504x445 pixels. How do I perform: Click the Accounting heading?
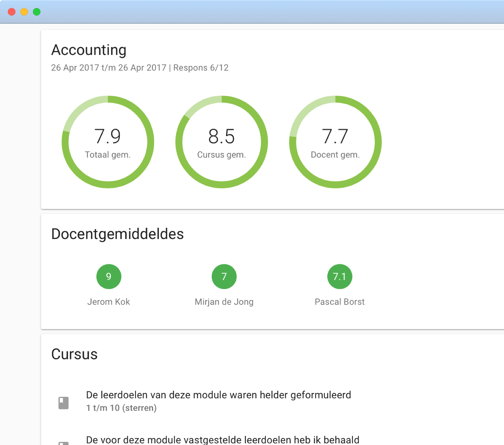pos(89,50)
